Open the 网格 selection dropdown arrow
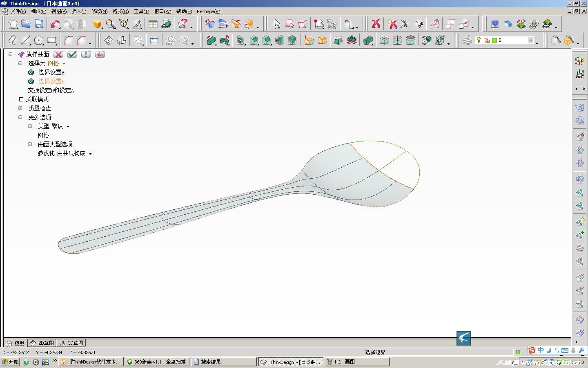 click(x=64, y=63)
